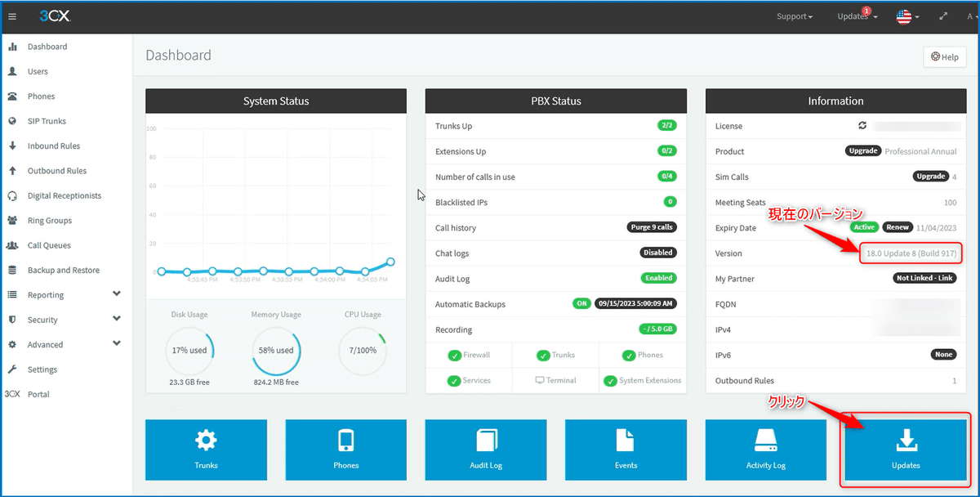Toggle the hamburger sidebar menu icon

pos(12,16)
